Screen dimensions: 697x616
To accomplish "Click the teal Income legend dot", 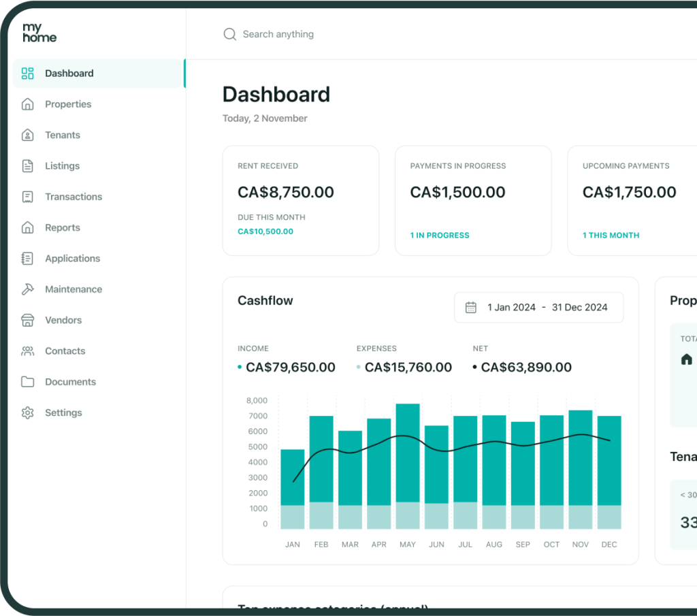I will (240, 367).
